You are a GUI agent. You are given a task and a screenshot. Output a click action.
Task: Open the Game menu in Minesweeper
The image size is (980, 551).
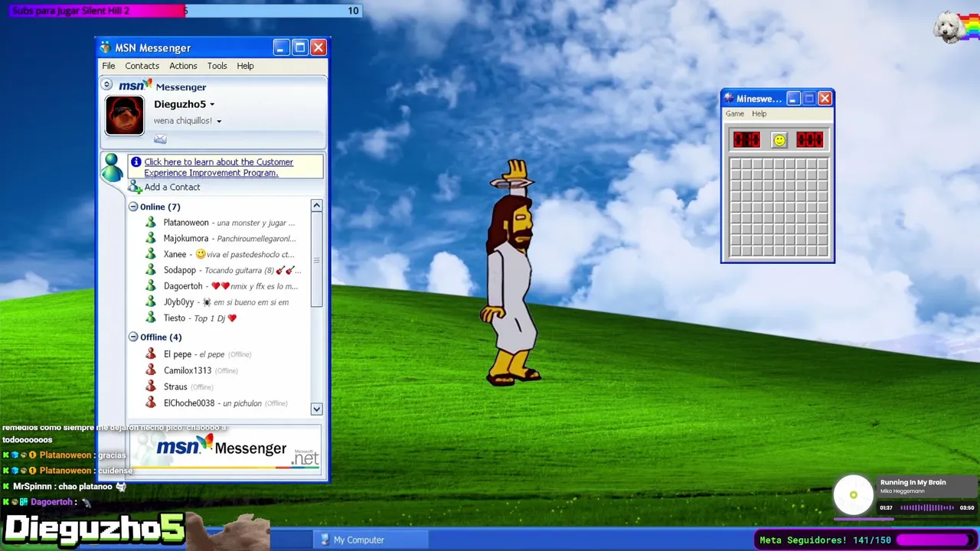(735, 114)
